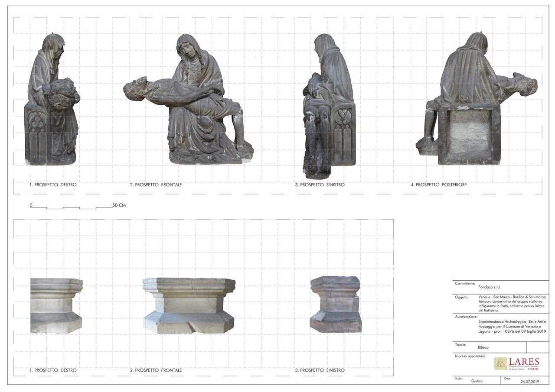Click the pedestal left-side view image

[336, 304]
